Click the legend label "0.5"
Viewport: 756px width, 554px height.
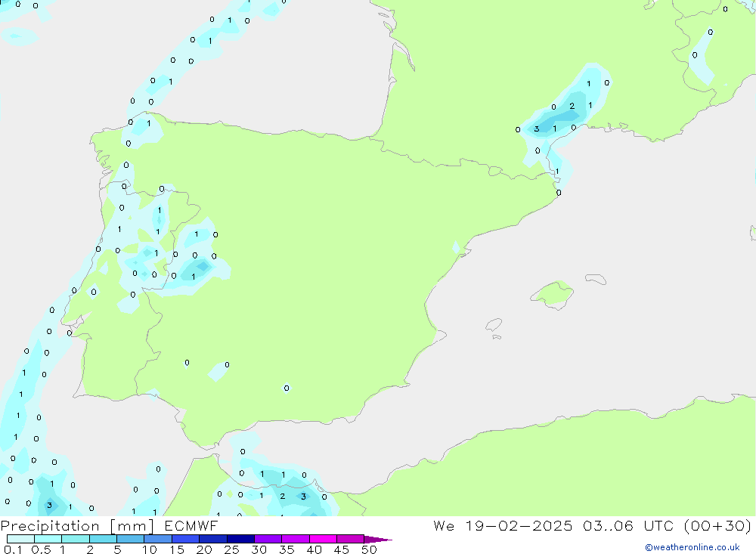point(41,549)
